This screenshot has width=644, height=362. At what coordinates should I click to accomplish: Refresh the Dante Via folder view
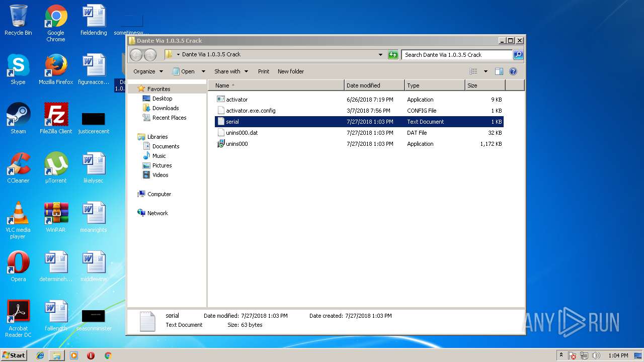pos(393,55)
